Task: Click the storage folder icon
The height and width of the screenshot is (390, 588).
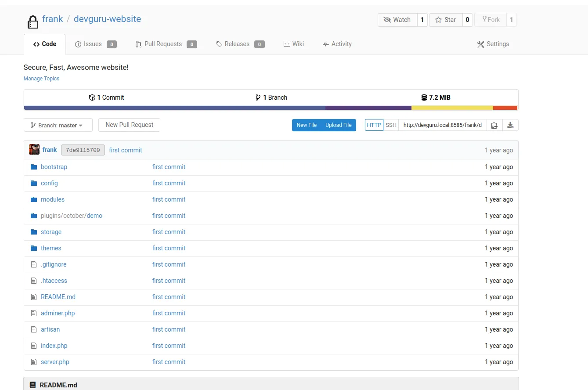Action: (x=34, y=232)
